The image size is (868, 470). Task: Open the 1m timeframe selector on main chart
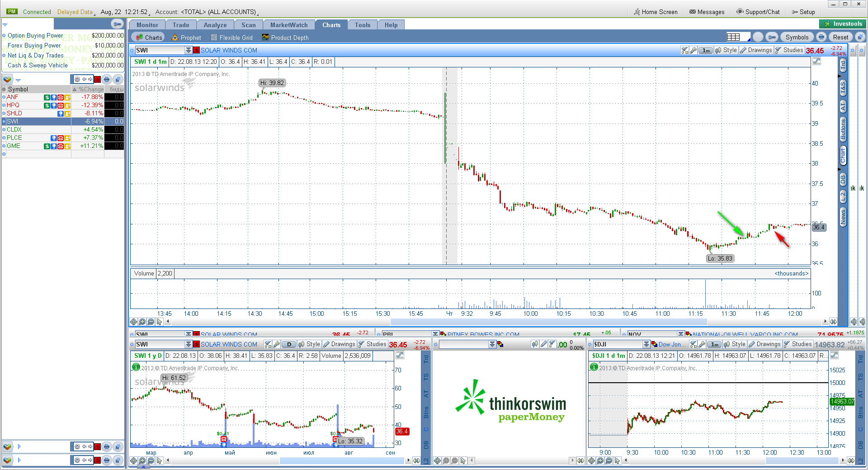[706, 50]
